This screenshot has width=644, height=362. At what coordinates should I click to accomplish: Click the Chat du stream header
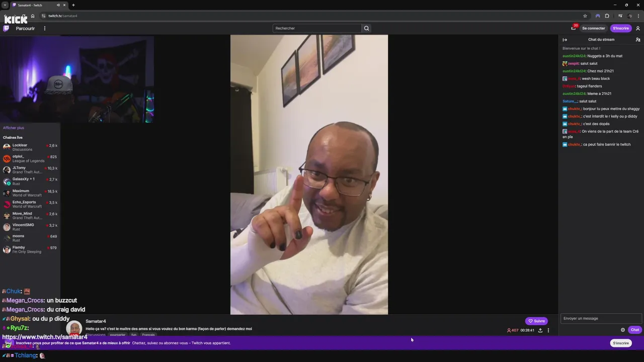(x=601, y=40)
